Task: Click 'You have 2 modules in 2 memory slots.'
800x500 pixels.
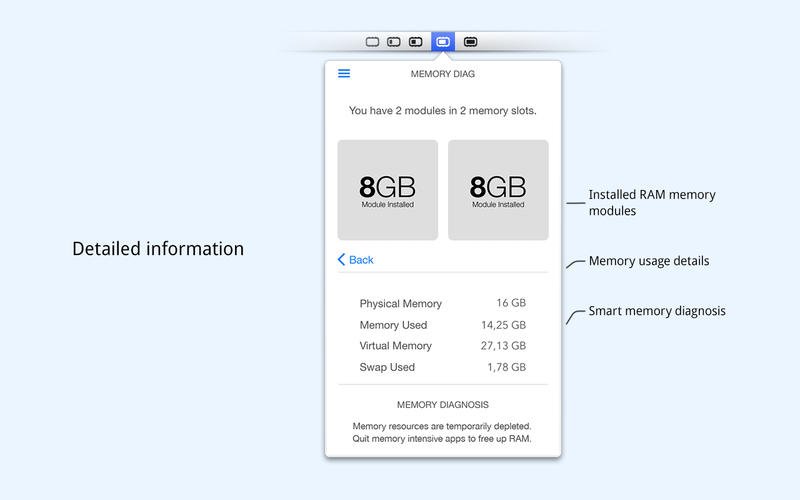Action: click(x=442, y=111)
